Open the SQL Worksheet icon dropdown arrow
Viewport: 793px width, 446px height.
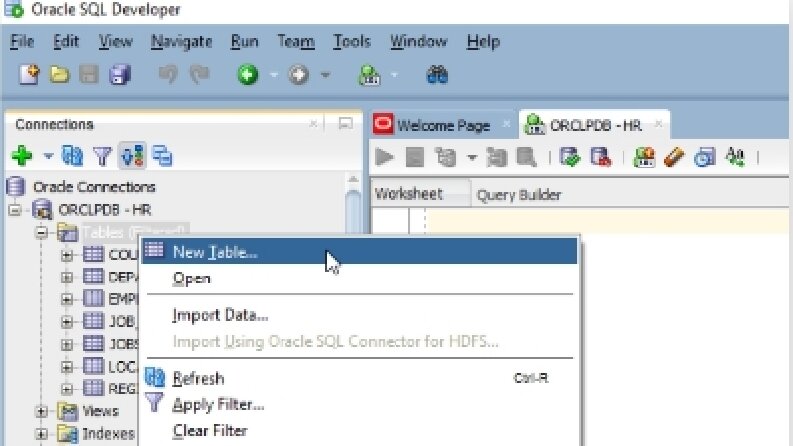pos(394,75)
